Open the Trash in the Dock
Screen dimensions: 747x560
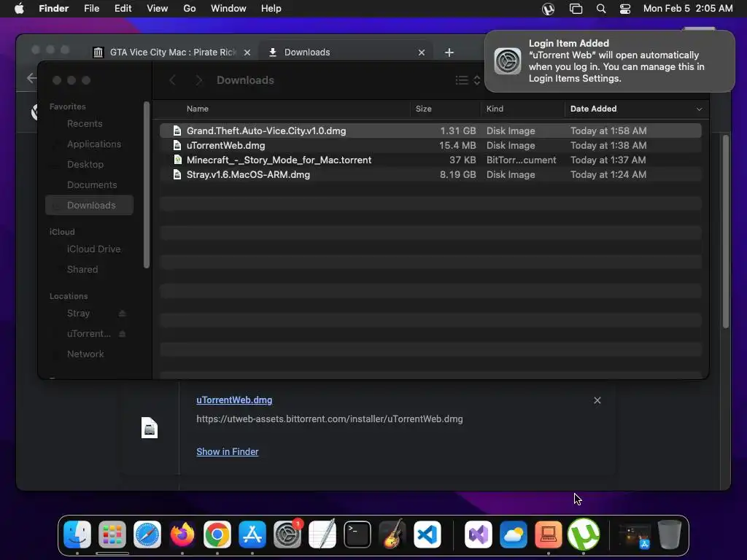670,534
